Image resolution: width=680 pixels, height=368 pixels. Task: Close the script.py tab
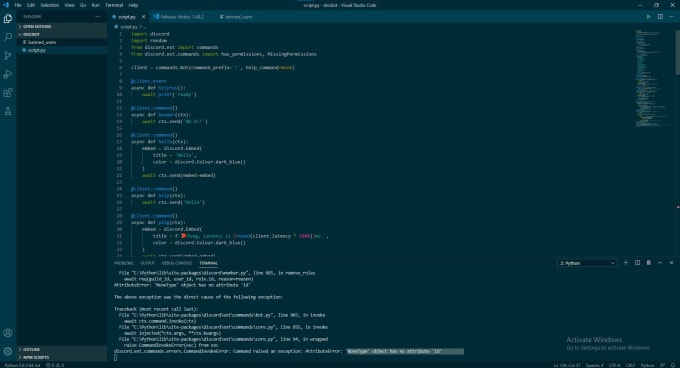click(x=144, y=16)
